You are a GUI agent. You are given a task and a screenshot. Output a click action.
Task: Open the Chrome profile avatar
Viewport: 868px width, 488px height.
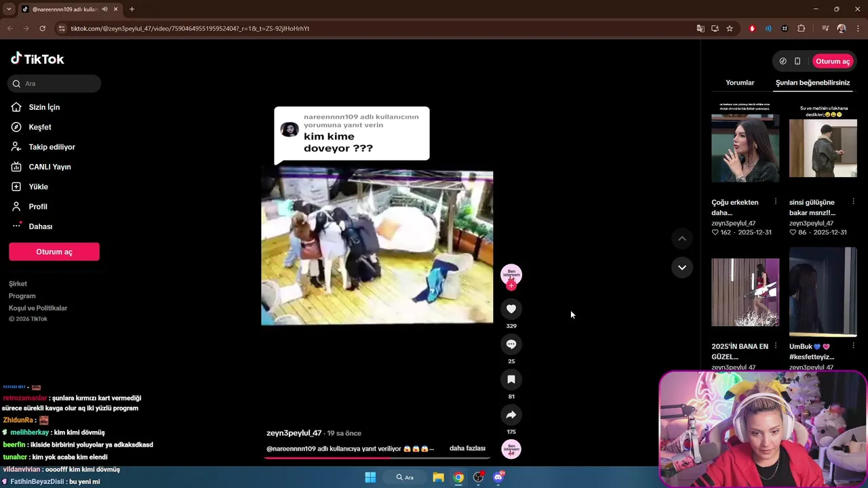[842, 28]
